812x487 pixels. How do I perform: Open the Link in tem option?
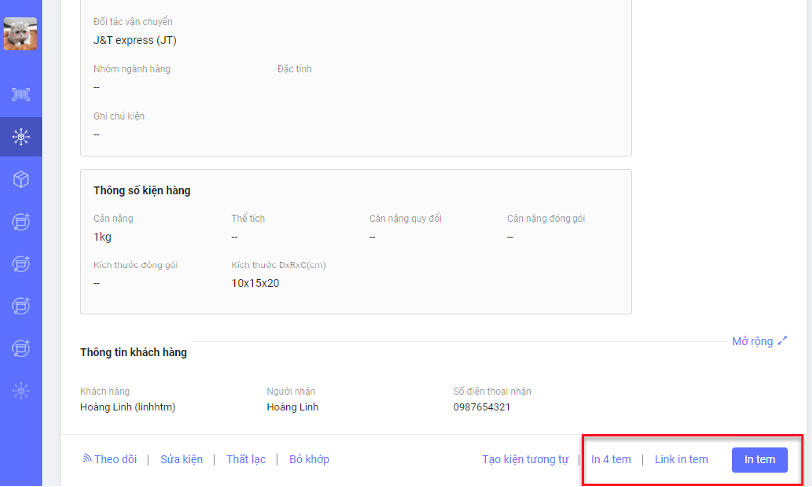pos(681,459)
